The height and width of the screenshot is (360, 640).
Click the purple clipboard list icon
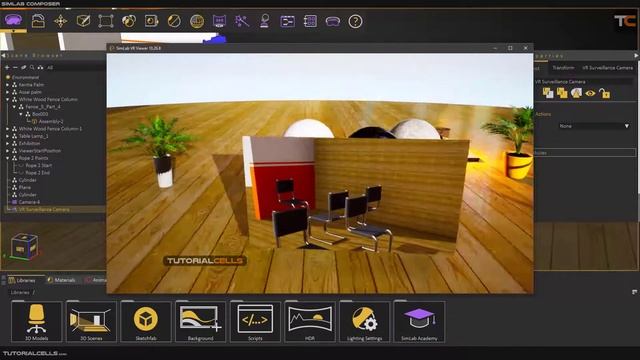pyautogui.click(x=310, y=21)
